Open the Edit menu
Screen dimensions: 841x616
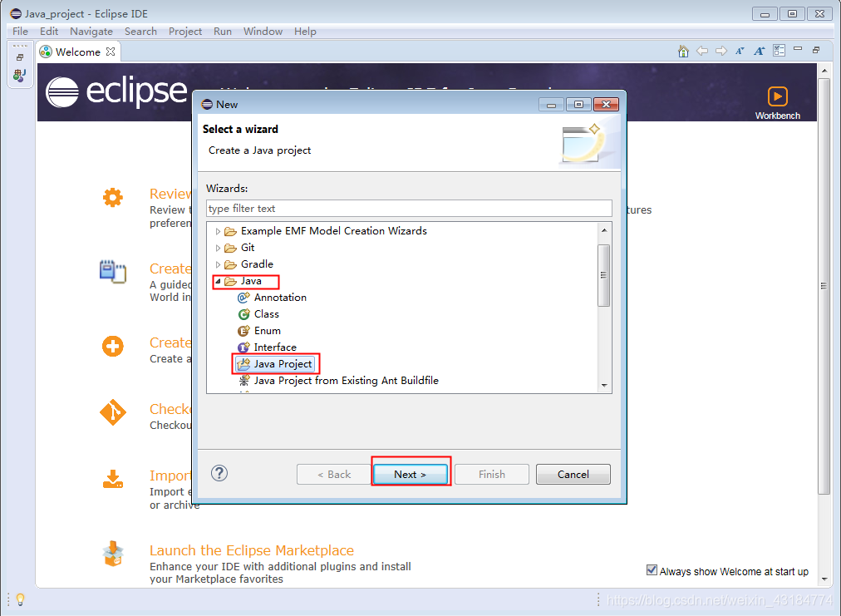[x=49, y=31]
